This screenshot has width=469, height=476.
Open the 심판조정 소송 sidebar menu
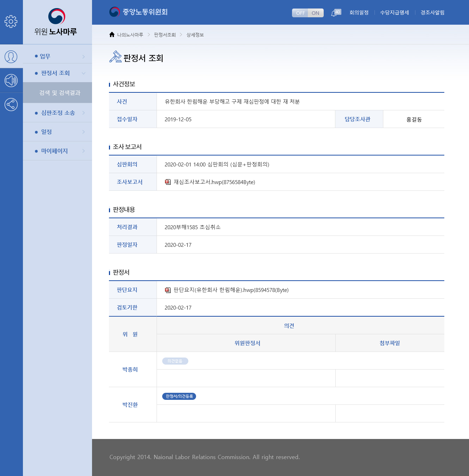point(57,113)
